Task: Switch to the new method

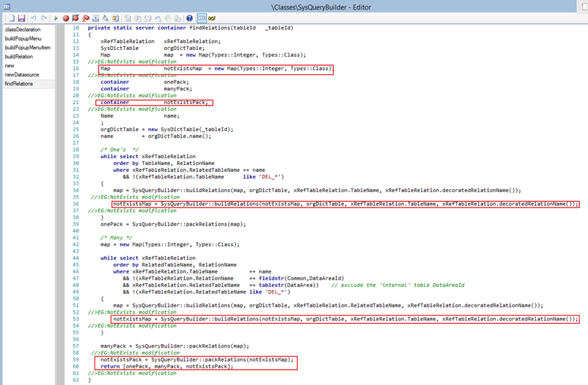Action: coord(10,66)
